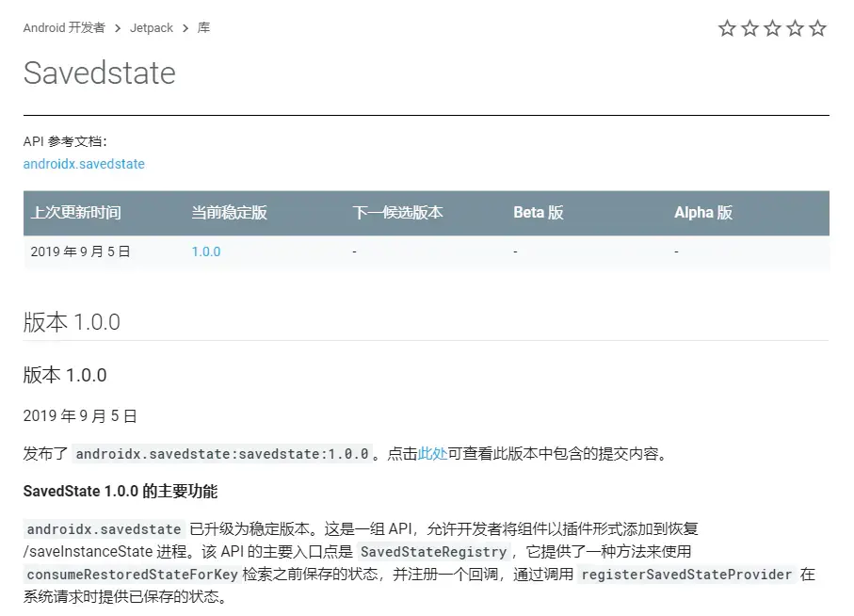The height and width of the screenshot is (616, 854).
Task: Open the 1.0.0 stable version link
Action: pyautogui.click(x=206, y=251)
